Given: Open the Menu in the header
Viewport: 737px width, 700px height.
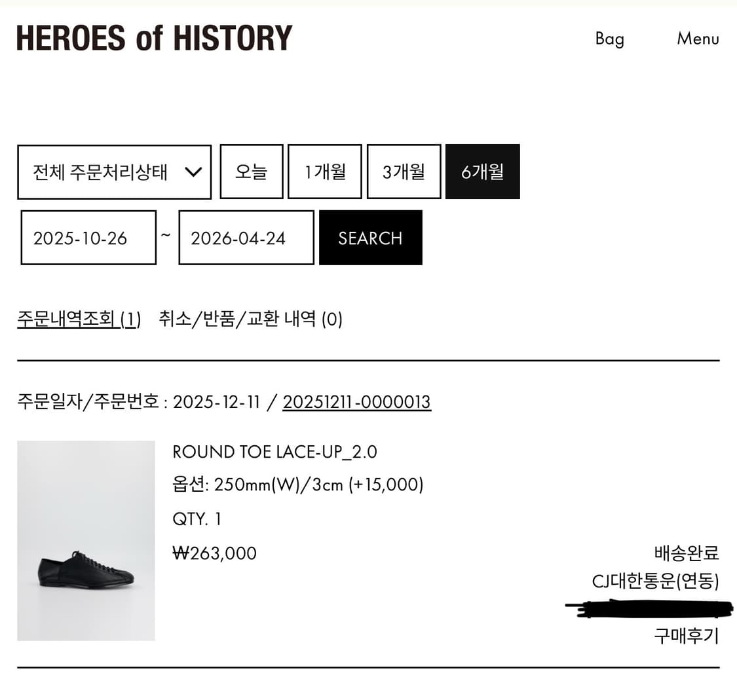Looking at the screenshot, I should 698,39.
